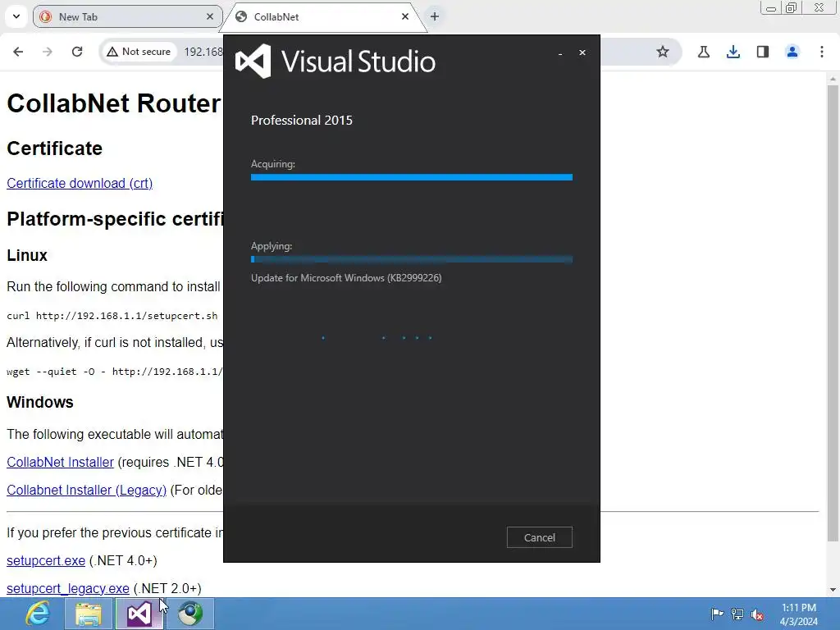This screenshot has height=630, width=840.
Task: Open network status tray icon
Action: pyautogui.click(x=737, y=614)
